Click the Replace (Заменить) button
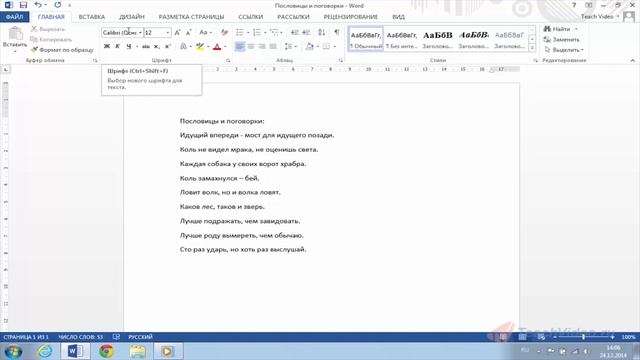 [562, 40]
